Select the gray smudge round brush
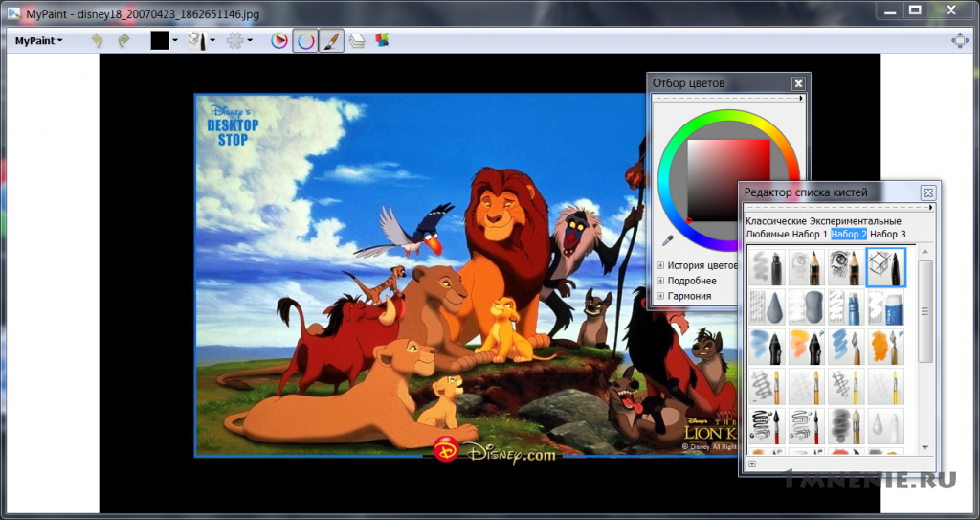This screenshot has height=520, width=980. pos(846,425)
